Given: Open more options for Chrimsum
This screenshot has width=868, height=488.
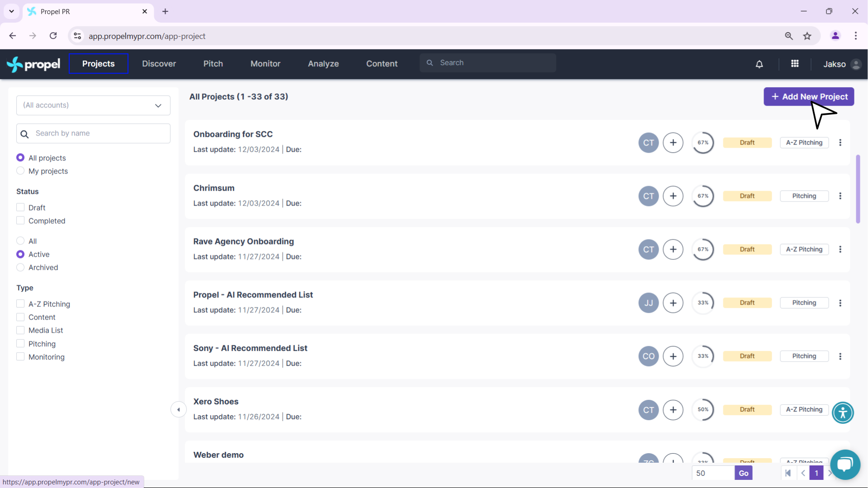Looking at the screenshot, I should 840,196.
